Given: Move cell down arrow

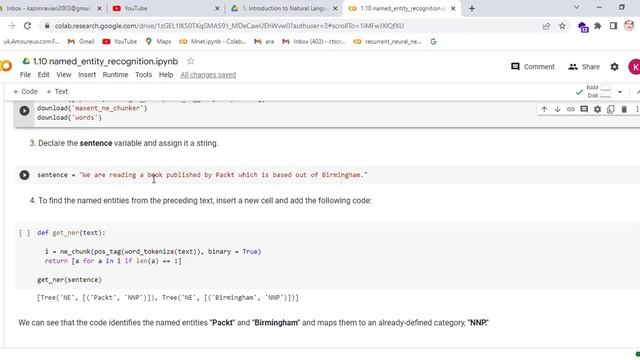Looking at the screenshot, I should coord(557,109).
